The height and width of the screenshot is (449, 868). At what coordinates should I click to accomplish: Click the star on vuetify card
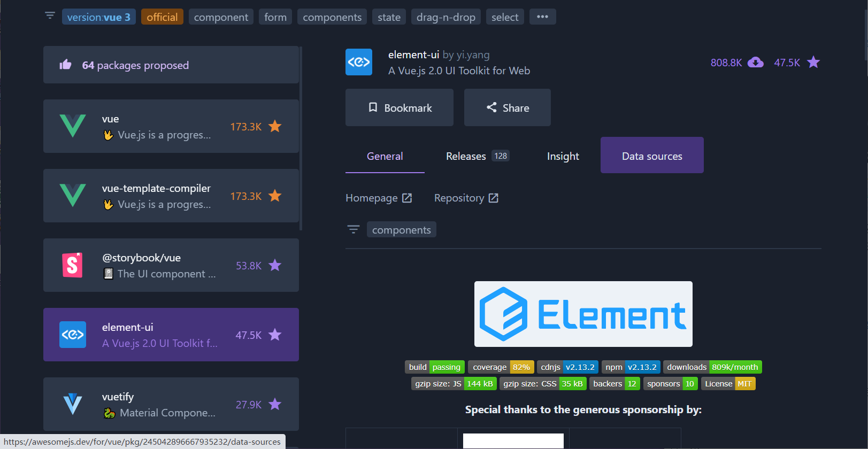(275, 404)
